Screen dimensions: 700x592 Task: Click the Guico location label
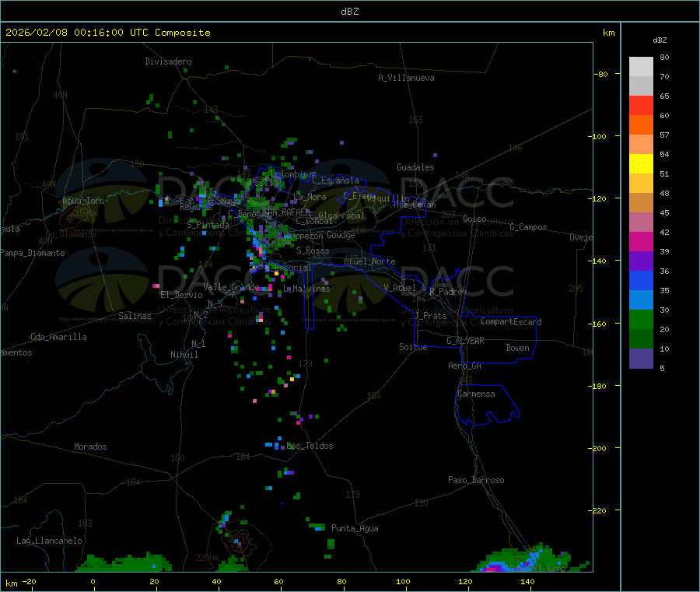(475, 219)
